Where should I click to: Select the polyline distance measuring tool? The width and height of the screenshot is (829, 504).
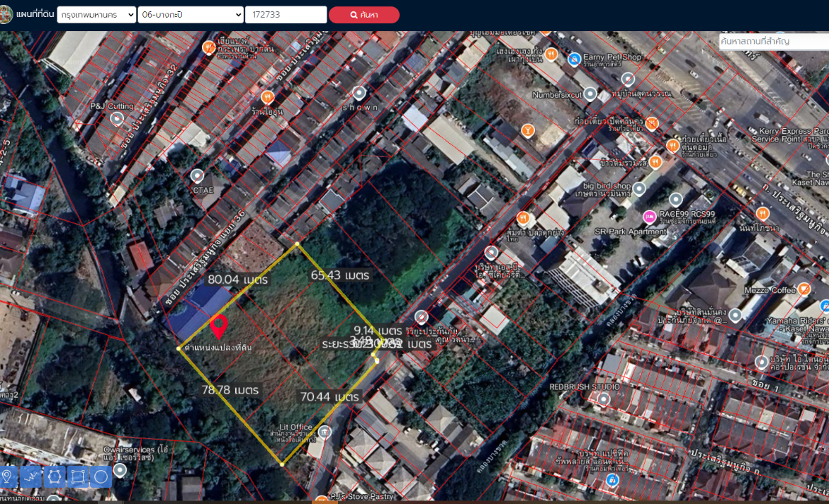pyautogui.click(x=31, y=477)
